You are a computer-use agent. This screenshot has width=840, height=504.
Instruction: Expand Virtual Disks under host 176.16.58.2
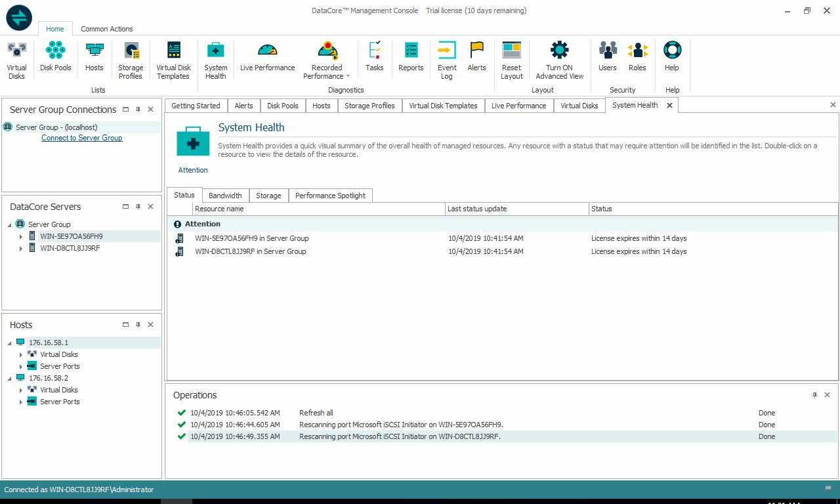[x=21, y=390]
